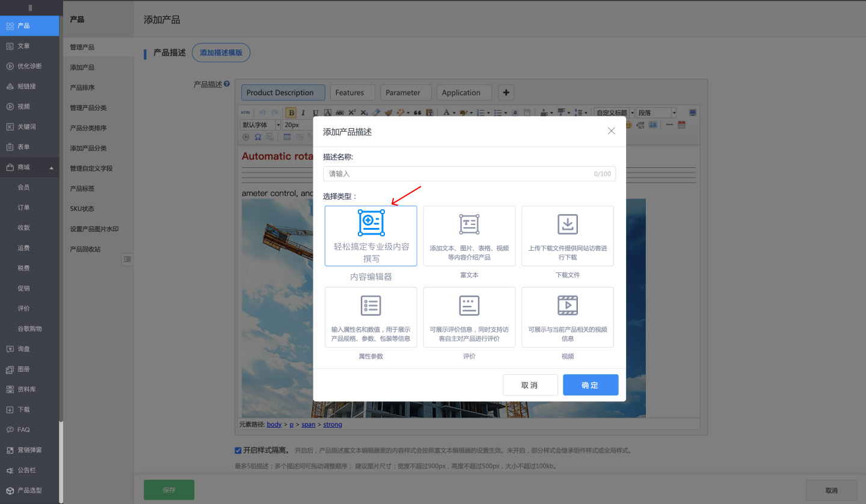This screenshot has height=504, width=866.
Task: Choose the 评价 review type card
Action: click(469, 317)
